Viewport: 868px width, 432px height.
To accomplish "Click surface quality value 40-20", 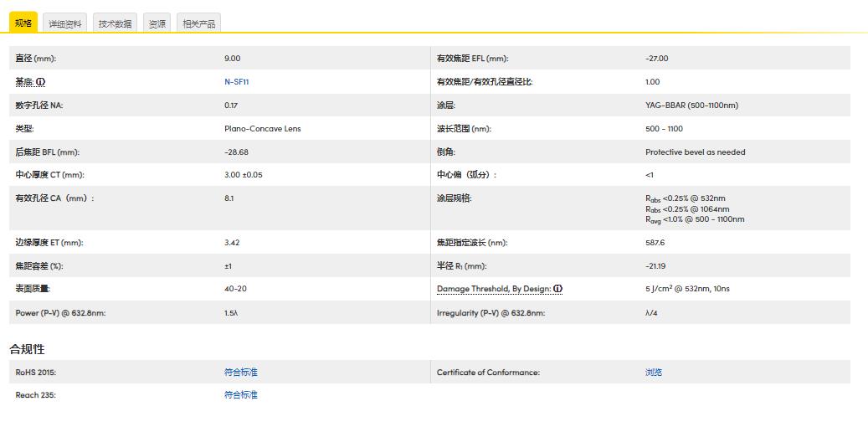I will [x=236, y=289].
